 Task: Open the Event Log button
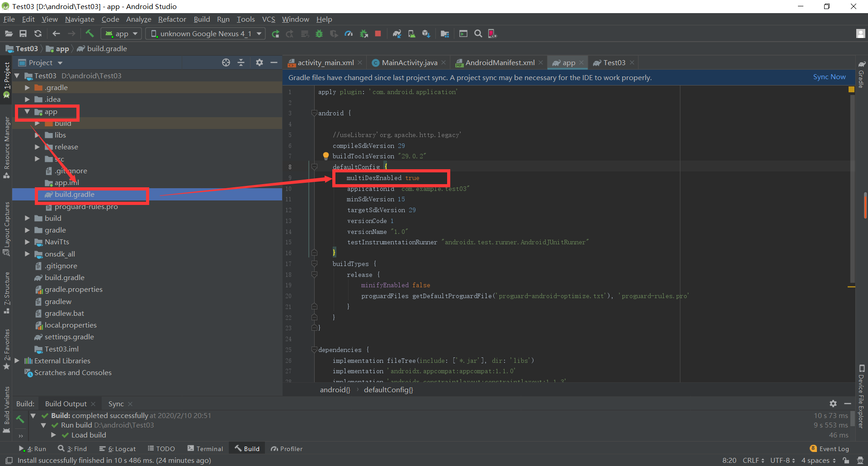tap(830, 449)
